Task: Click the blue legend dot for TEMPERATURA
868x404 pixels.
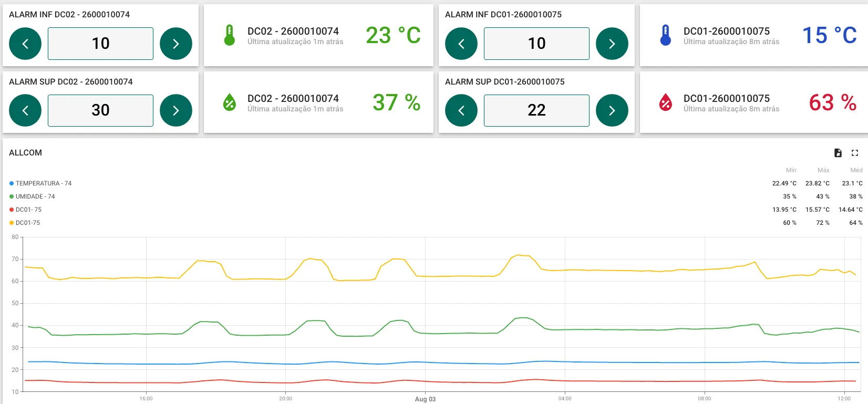Action: tap(12, 183)
